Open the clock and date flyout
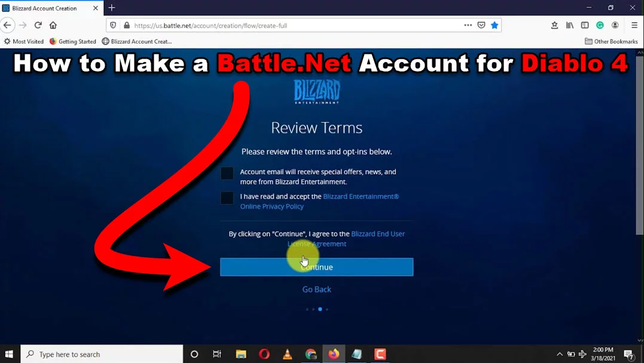 pos(603,354)
